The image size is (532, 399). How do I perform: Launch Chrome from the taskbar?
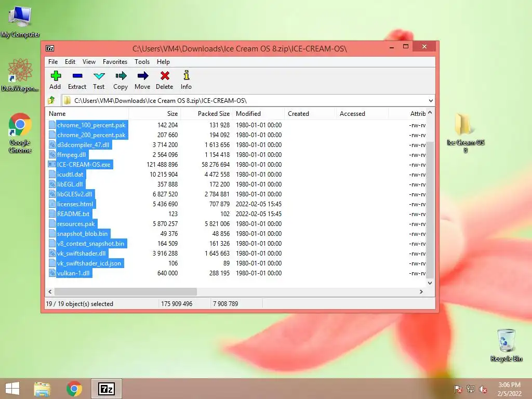tap(74, 389)
